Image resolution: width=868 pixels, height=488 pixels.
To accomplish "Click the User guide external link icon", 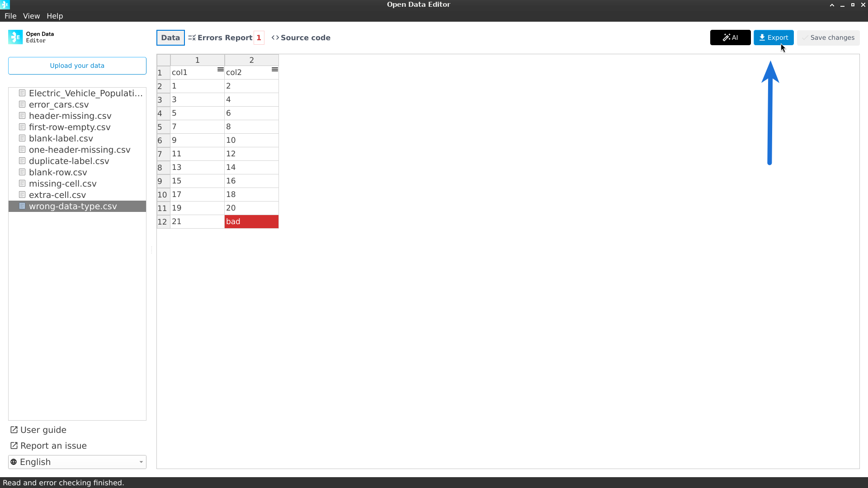I will coord(14,430).
